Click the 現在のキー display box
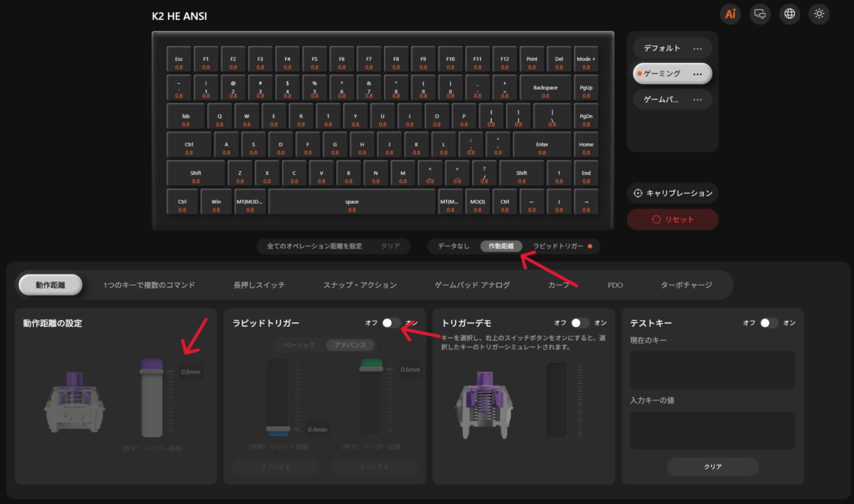 pos(712,370)
